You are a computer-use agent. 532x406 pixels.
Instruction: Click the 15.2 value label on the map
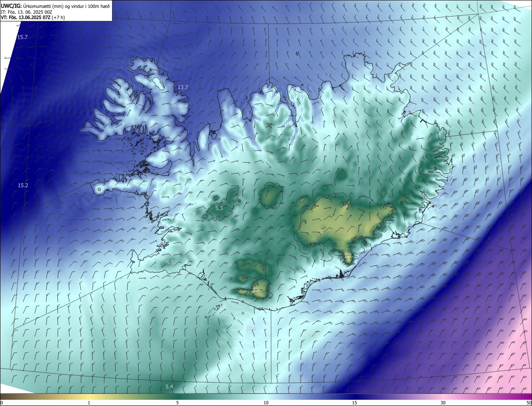coord(23,185)
